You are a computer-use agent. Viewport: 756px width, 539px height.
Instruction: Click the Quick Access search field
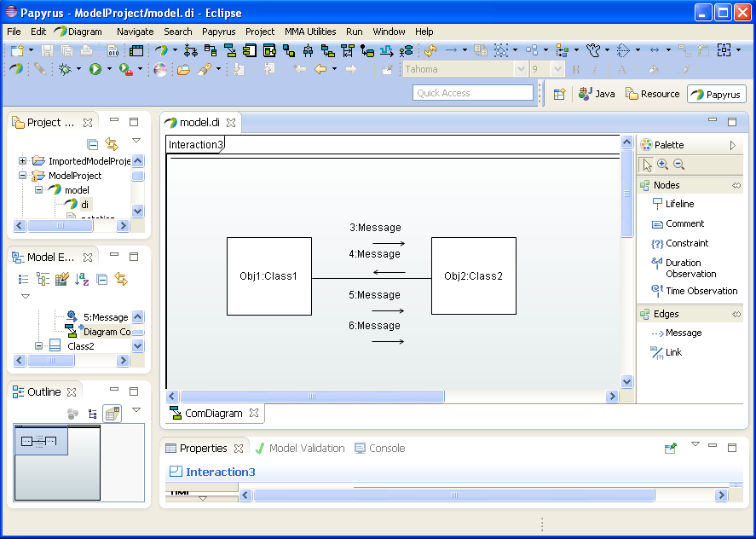pos(473,93)
